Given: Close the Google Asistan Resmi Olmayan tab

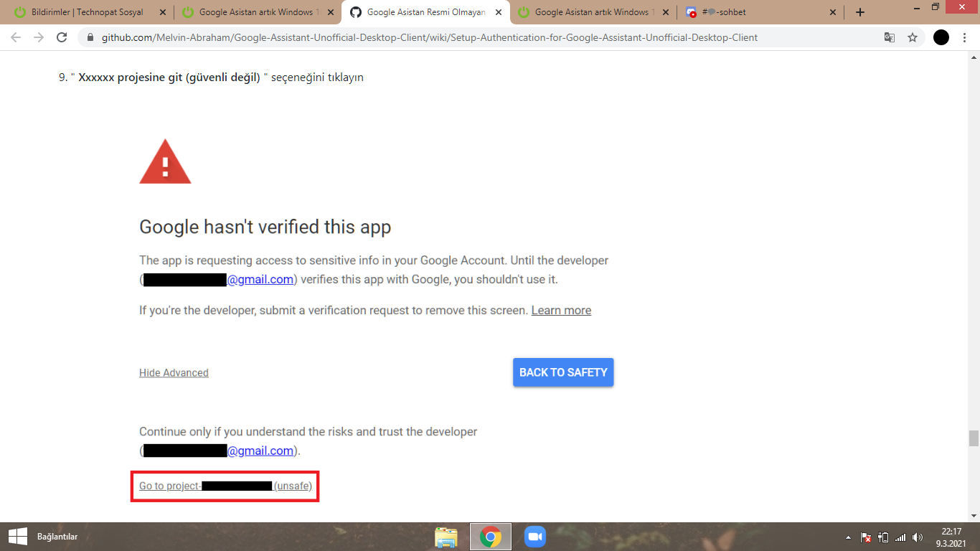Looking at the screenshot, I should point(499,12).
